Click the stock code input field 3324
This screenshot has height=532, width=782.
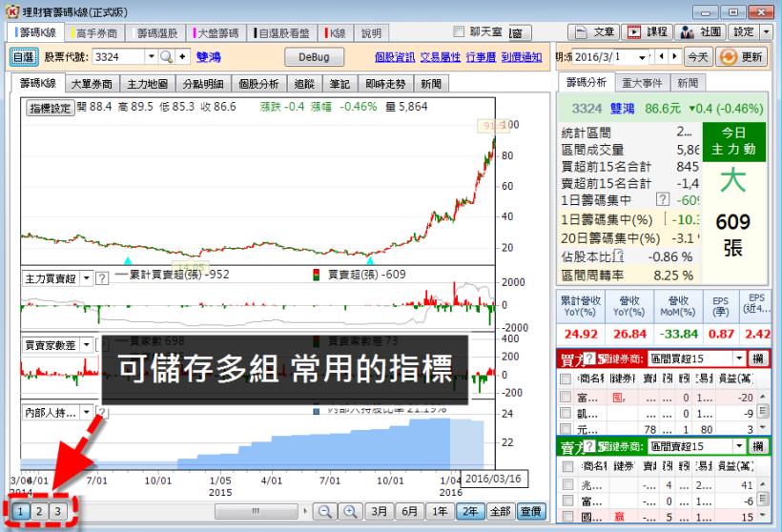pyautogui.click(x=118, y=57)
